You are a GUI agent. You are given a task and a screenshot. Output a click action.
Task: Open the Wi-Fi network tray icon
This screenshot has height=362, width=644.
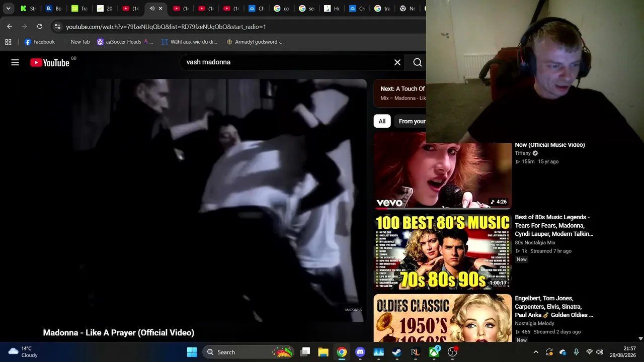tap(590, 352)
